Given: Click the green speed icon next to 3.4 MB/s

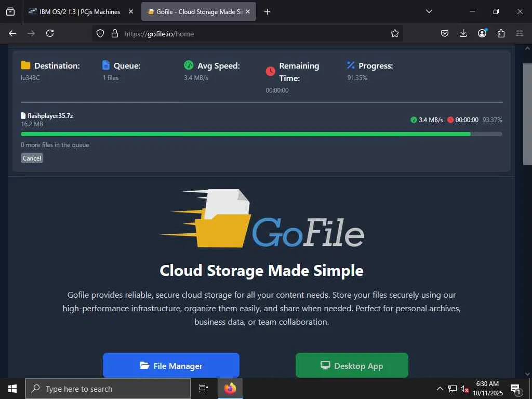Looking at the screenshot, I should pyautogui.click(x=414, y=120).
